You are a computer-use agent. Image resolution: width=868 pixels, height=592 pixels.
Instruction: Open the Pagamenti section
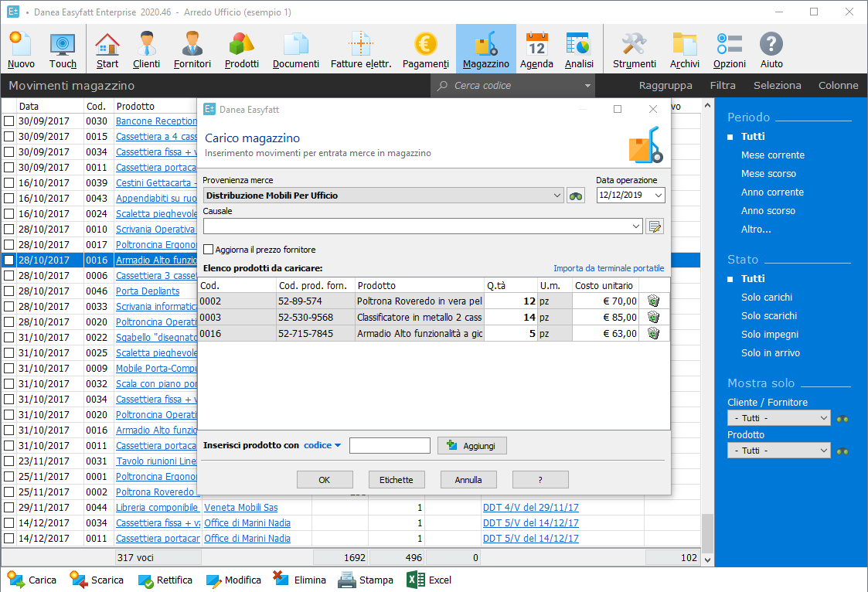(x=425, y=48)
